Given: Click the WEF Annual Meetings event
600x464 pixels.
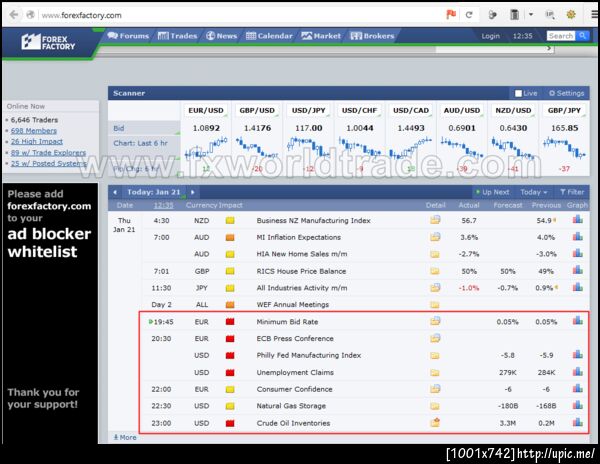Looking at the screenshot, I should tap(293, 304).
